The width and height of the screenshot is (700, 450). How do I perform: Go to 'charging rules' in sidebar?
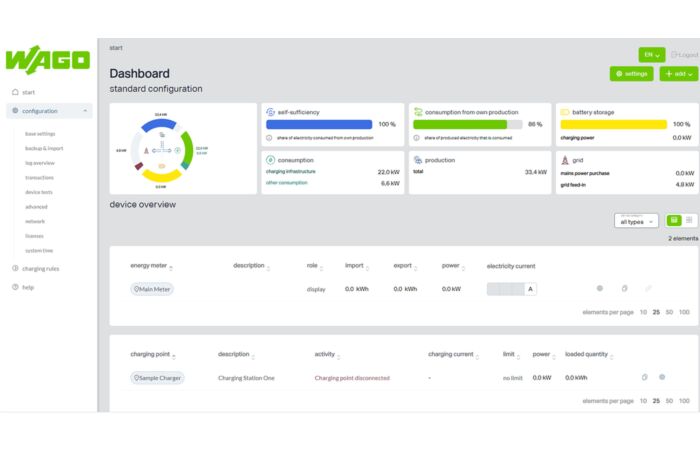click(40, 268)
